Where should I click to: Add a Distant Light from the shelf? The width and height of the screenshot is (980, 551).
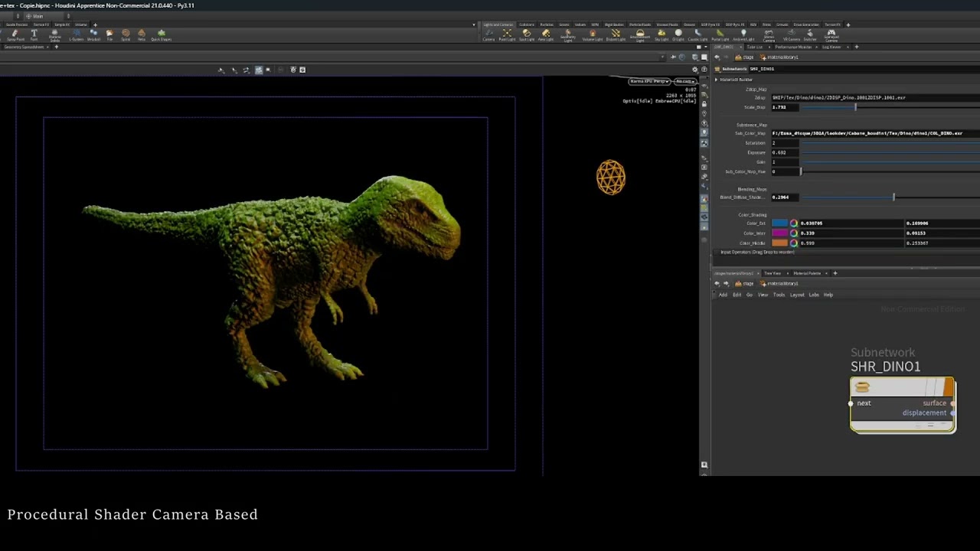(616, 35)
